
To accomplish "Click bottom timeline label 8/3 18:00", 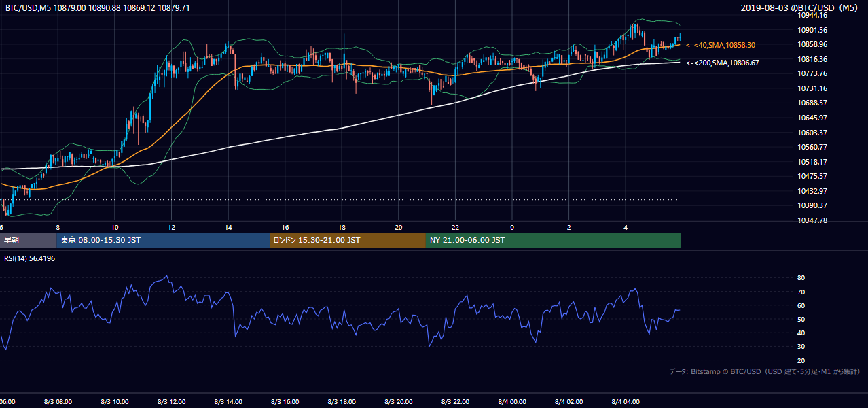I will (x=342, y=401).
